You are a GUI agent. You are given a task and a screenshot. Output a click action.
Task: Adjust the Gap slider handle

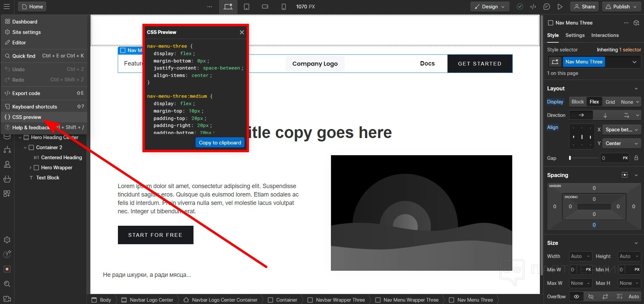point(570,158)
